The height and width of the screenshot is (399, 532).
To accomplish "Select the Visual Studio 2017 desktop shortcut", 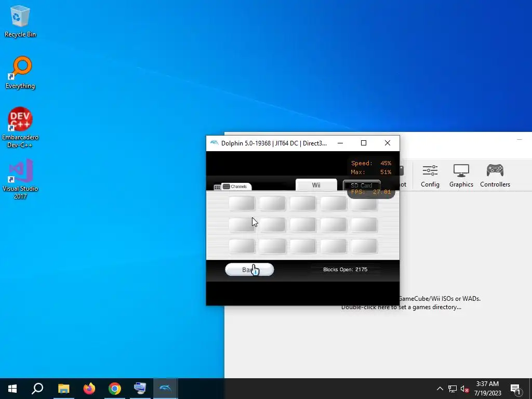I will [20, 179].
